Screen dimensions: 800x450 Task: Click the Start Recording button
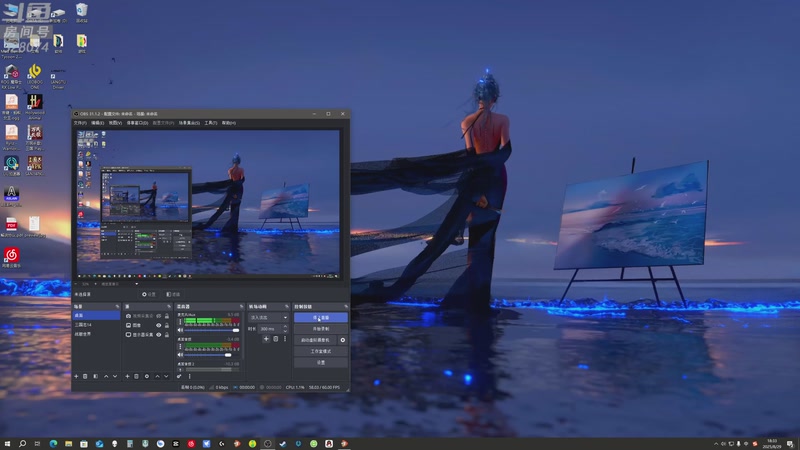(x=321, y=329)
